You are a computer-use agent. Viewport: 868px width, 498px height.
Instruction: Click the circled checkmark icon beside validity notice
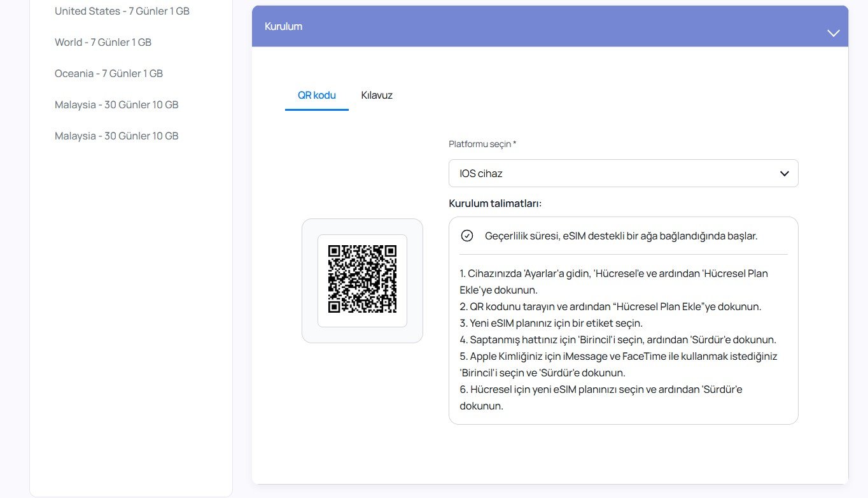coord(467,236)
